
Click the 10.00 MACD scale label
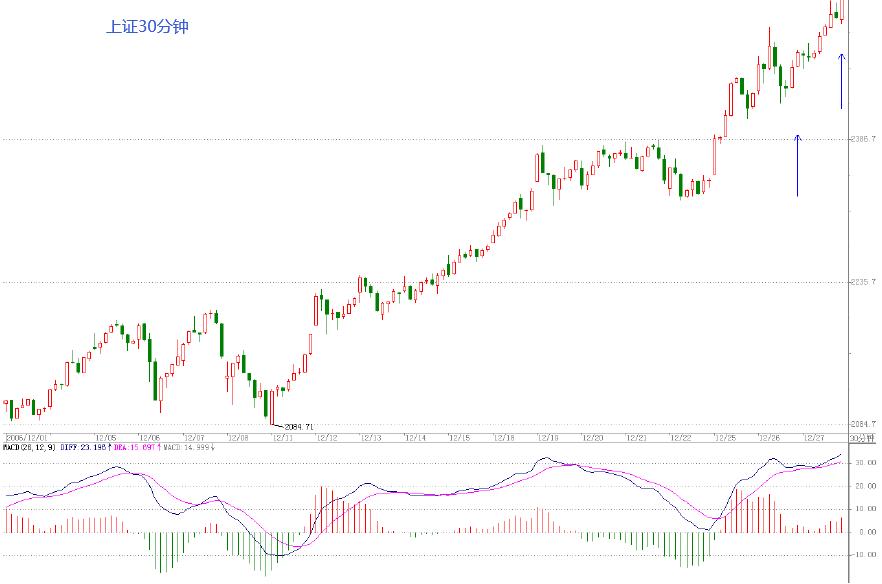coord(866,509)
